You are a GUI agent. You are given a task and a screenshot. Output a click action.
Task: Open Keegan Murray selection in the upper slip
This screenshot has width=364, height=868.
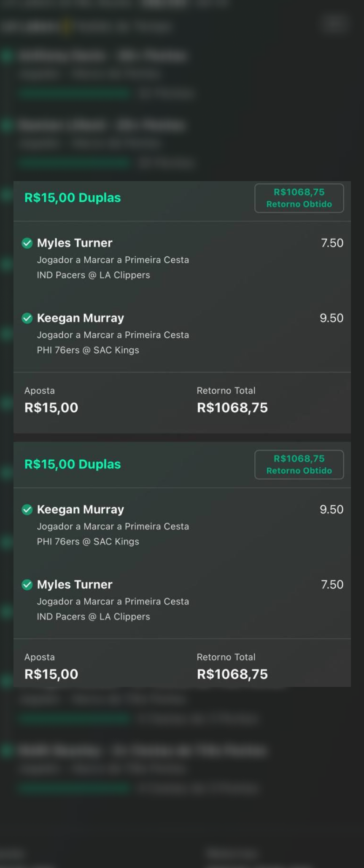click(x=81, y=318)
